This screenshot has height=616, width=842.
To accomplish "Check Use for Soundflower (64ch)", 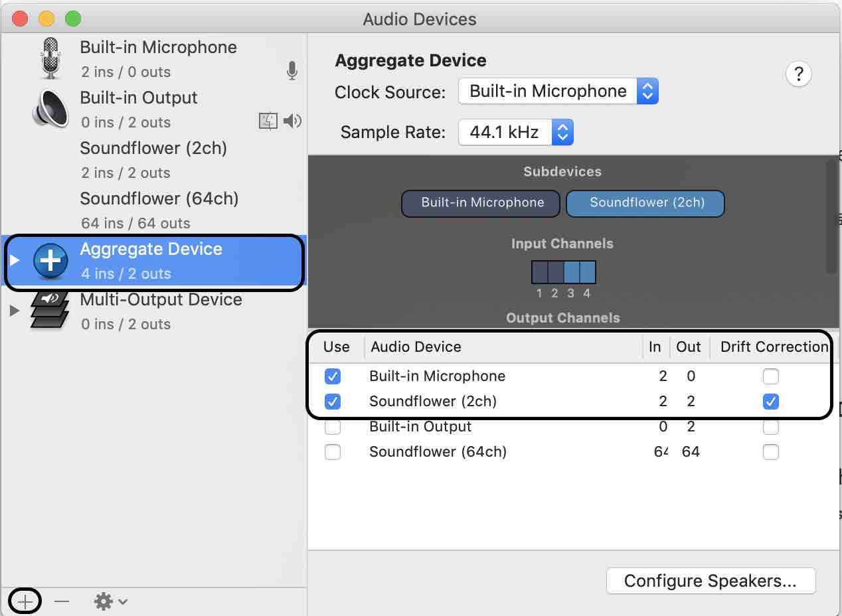I will pyautogui.click(x=333, y=452).
